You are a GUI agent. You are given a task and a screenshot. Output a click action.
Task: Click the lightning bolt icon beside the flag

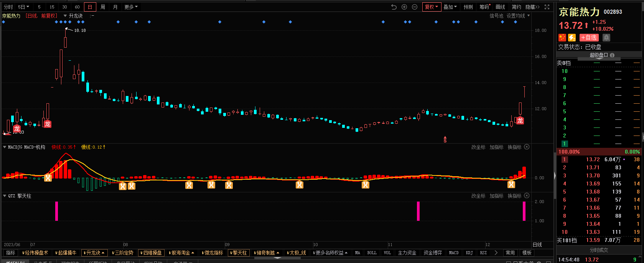coord(572,38)
